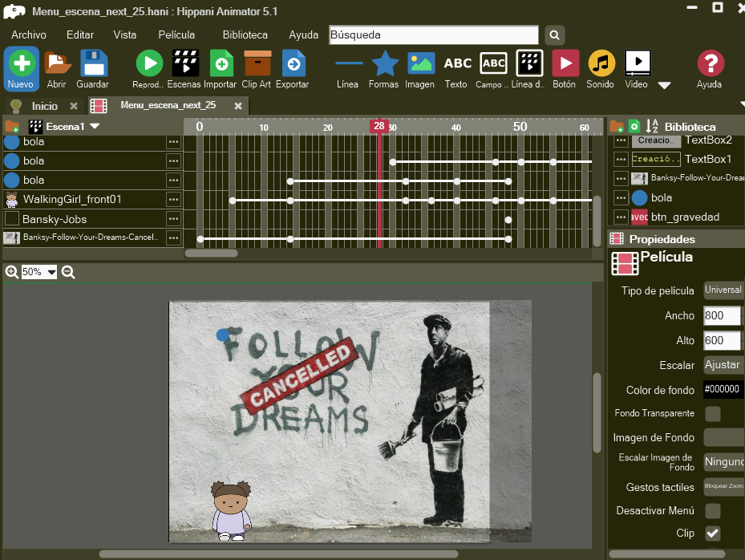The width and height of the screenshot is (745, 560).
Task: Open the Editar menu
Action: [x=80, y=35]
